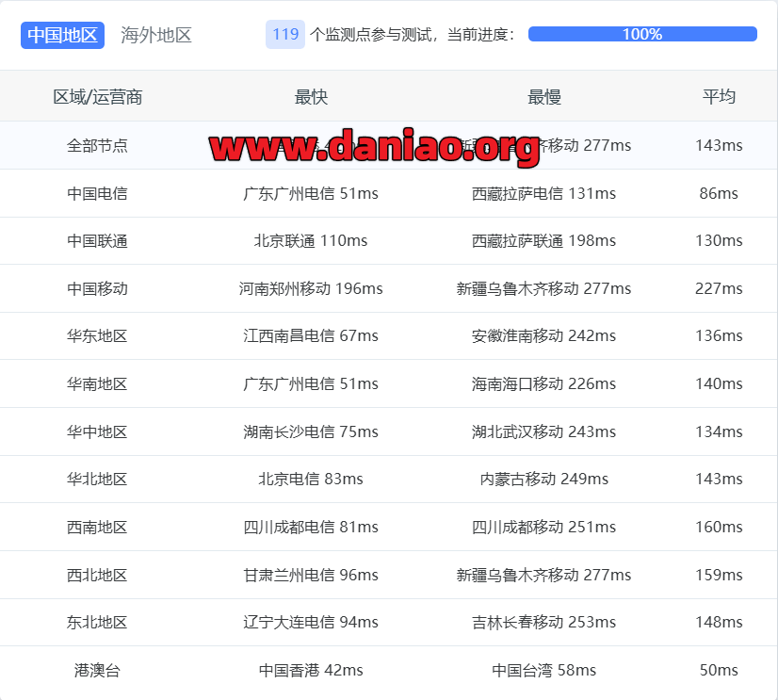The height and width of the screenshot is (700, 778).
Task: Click 四川成都电信 81ms cell
Action: point(311,528)
